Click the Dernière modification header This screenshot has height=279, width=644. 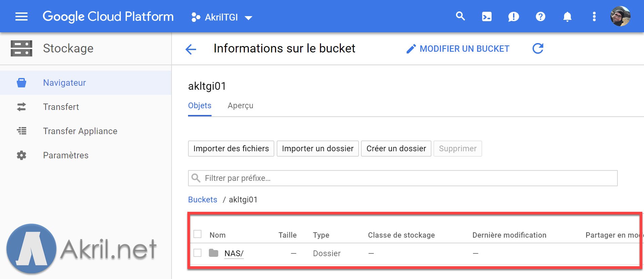point(509,235)
